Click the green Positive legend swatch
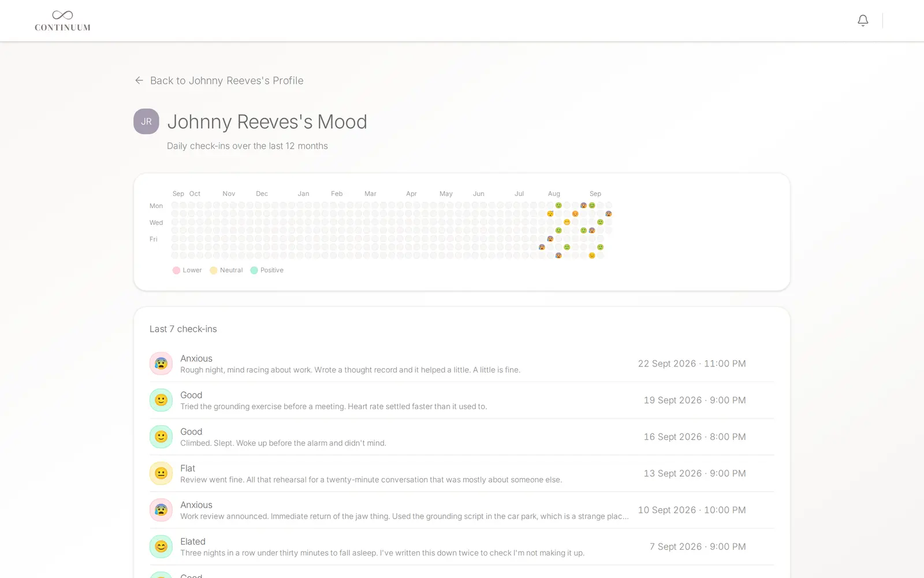The height and width of the screenshot is (578, 924). [254, 271]
